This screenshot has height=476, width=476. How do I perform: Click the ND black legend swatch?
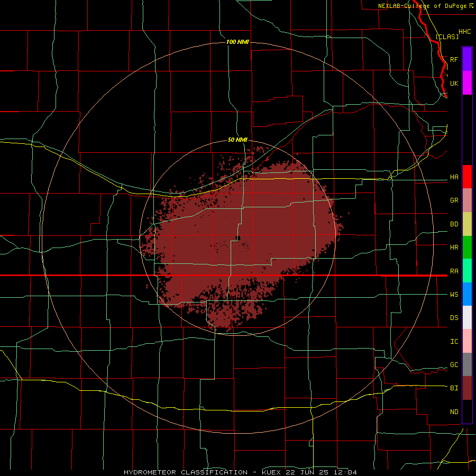(467, 411)
